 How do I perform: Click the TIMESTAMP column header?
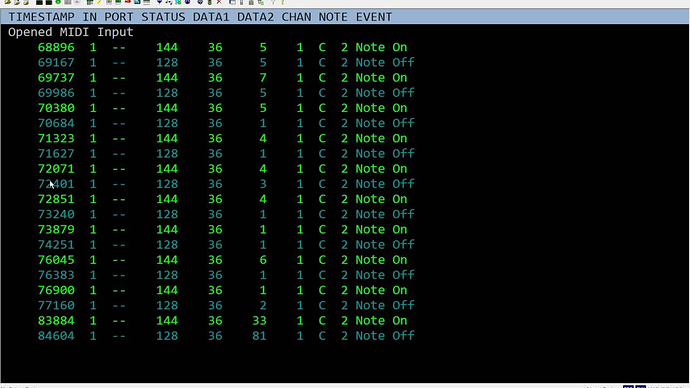click(x=41, y=17)
